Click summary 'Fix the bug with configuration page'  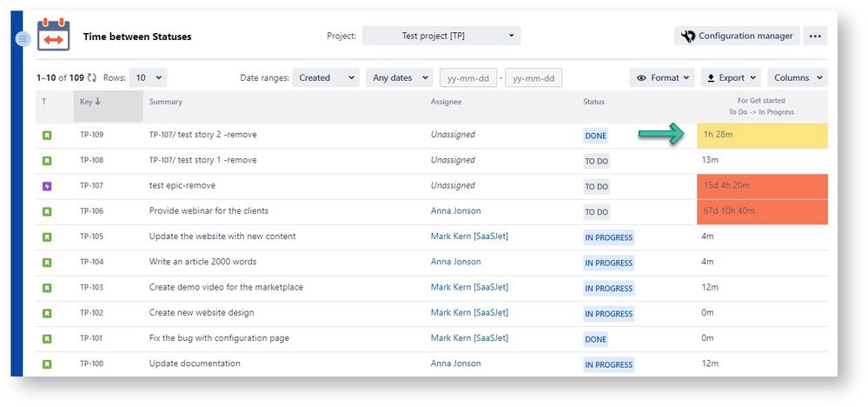[x=219, y=338]
